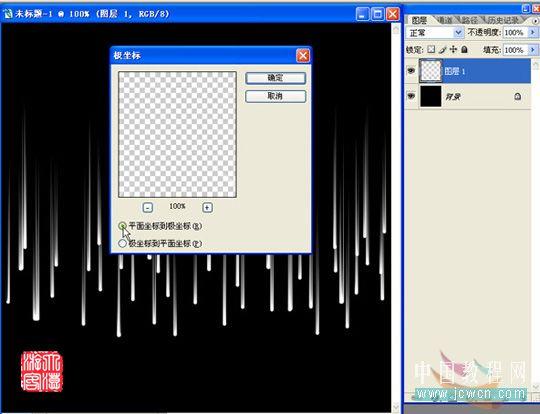Switch to the 历史记录 tab
The height and width of the screenshot is (414, 540).
tap(504, 20)
